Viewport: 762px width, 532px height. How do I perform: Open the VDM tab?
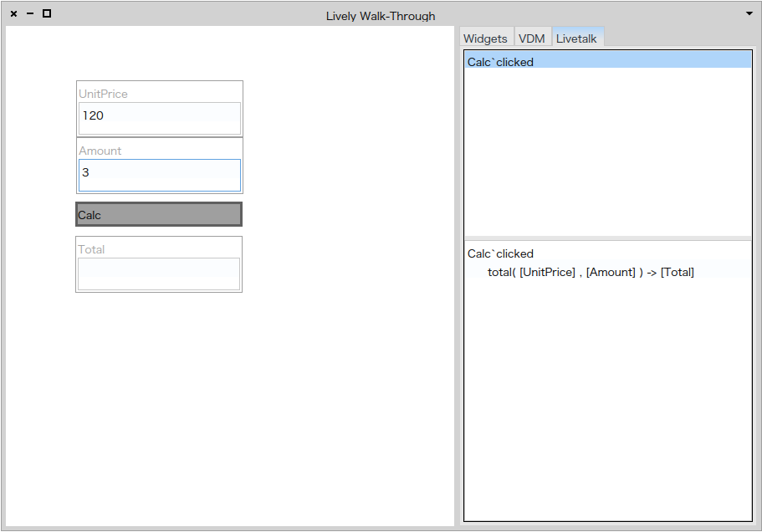[532, 38]
